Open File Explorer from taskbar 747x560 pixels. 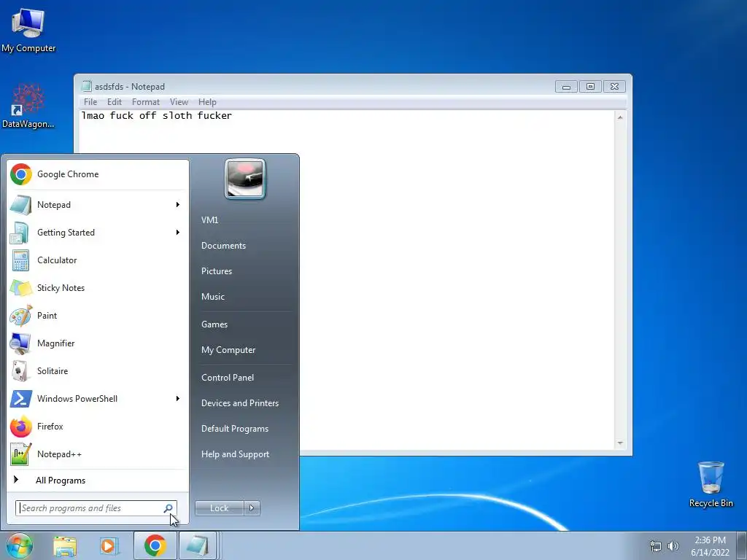(65, 545)
